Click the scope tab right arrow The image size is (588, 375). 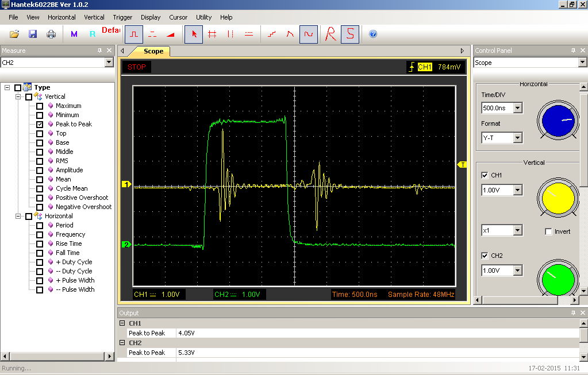(x=462, y=51)
